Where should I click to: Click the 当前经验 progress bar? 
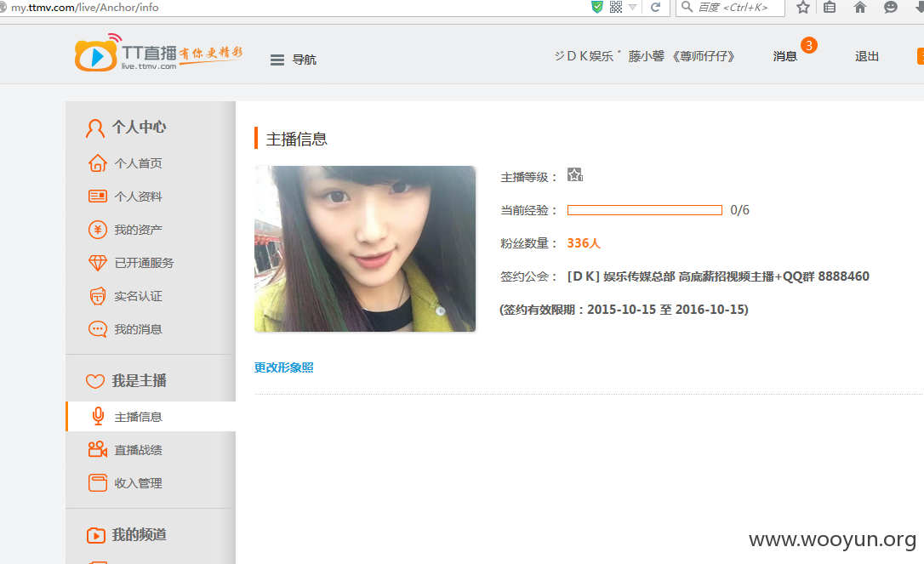tap(645, 210)
